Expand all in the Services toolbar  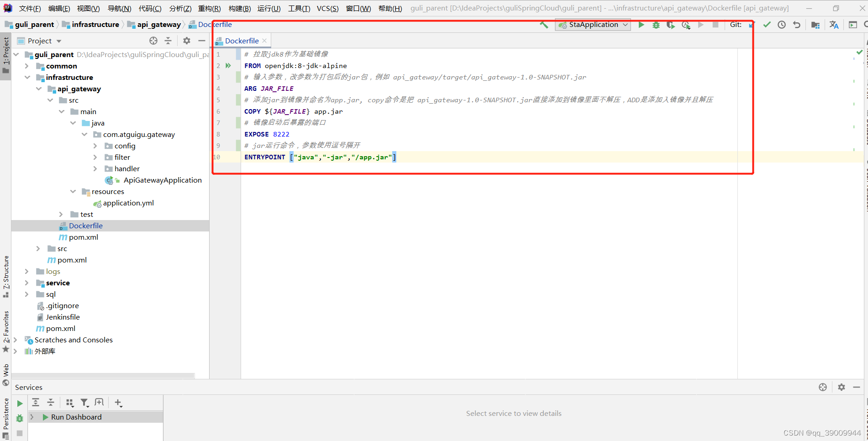[x=36, y=402]
